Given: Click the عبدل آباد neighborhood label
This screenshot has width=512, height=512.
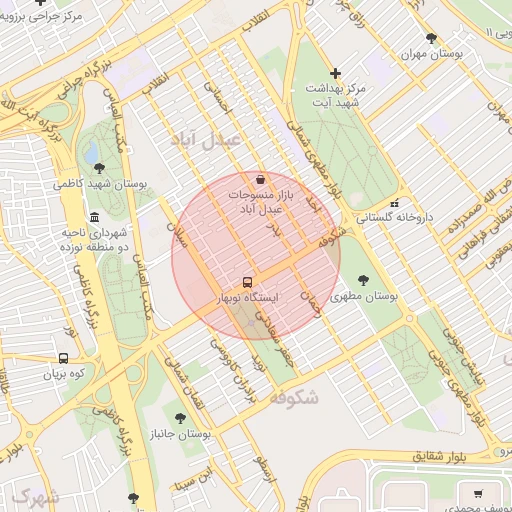Looking at the screenshot, I should tap(206, 140).
